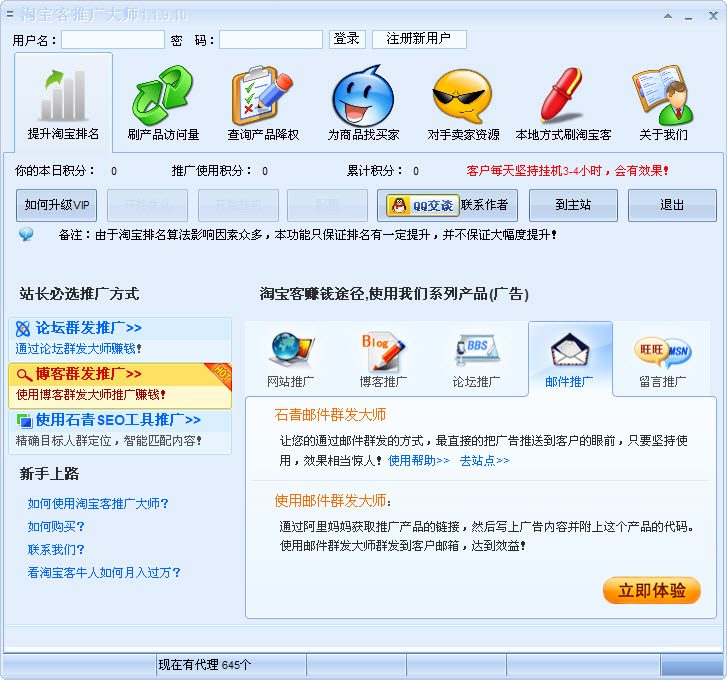
Task: Click the 石青邮件群发大师 title
Action: 330,414
